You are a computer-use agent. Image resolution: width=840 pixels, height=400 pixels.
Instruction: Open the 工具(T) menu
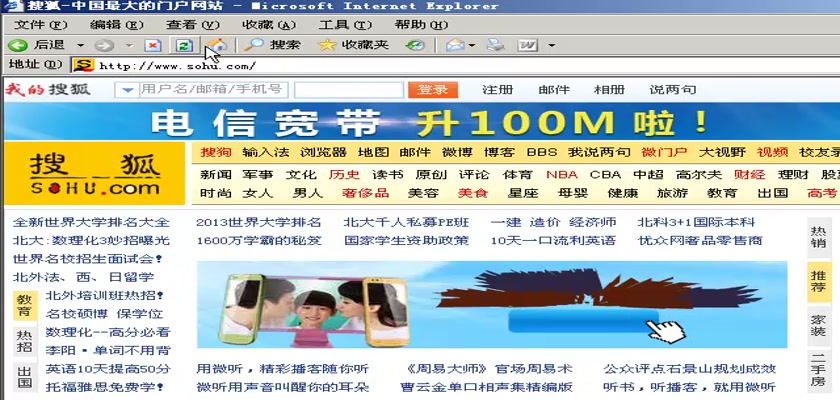point(345,25)
